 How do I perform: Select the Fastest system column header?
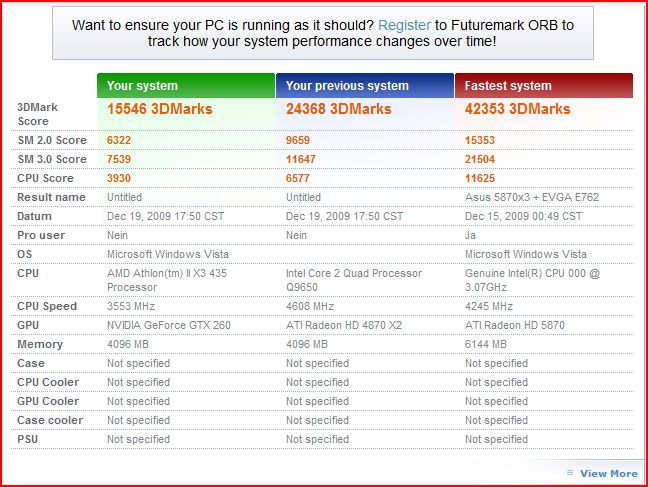coord(544,86)
